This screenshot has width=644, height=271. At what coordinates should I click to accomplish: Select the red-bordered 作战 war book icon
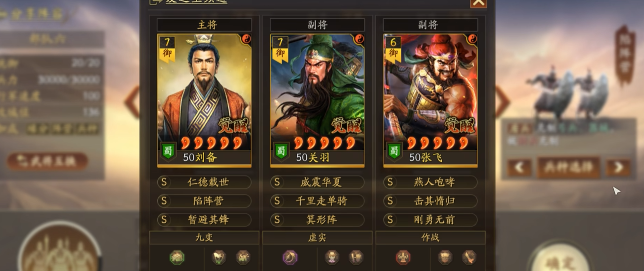click(x=403, y=257)
